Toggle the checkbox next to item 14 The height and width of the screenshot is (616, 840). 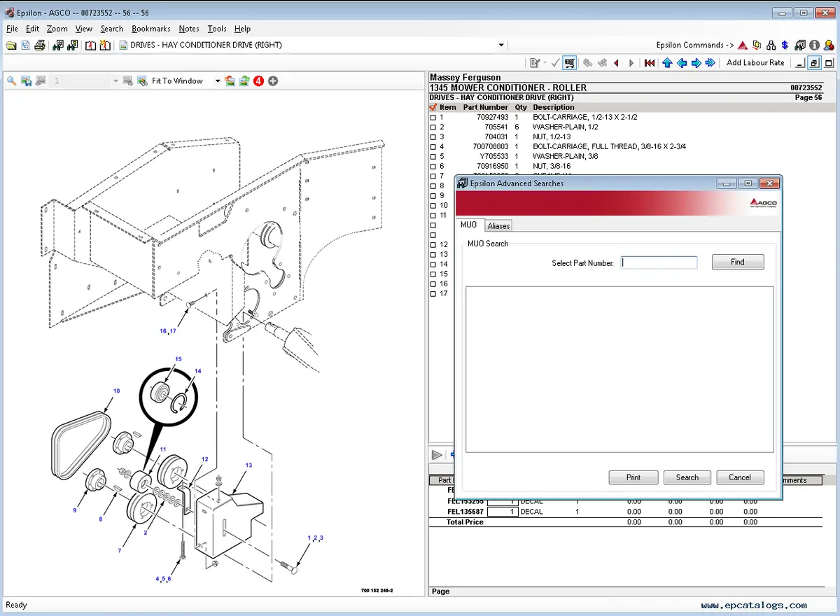tap(433, 265)
